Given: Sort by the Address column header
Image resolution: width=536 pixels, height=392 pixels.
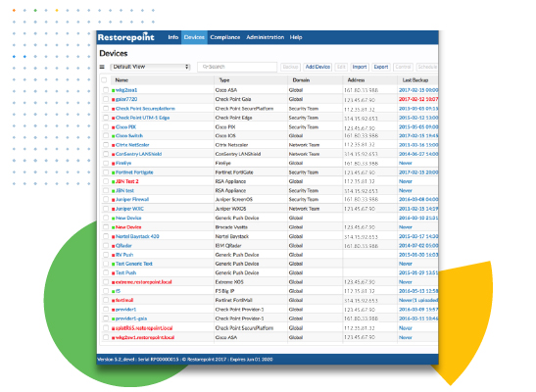Looking at the screenshot, I should pyautogui.click(x=356, y=80).
